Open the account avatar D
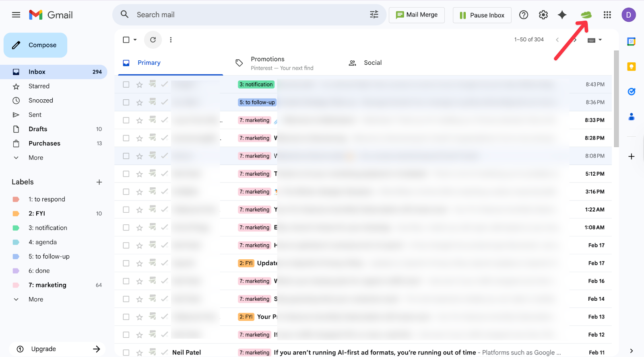 [x=629, y=15]
